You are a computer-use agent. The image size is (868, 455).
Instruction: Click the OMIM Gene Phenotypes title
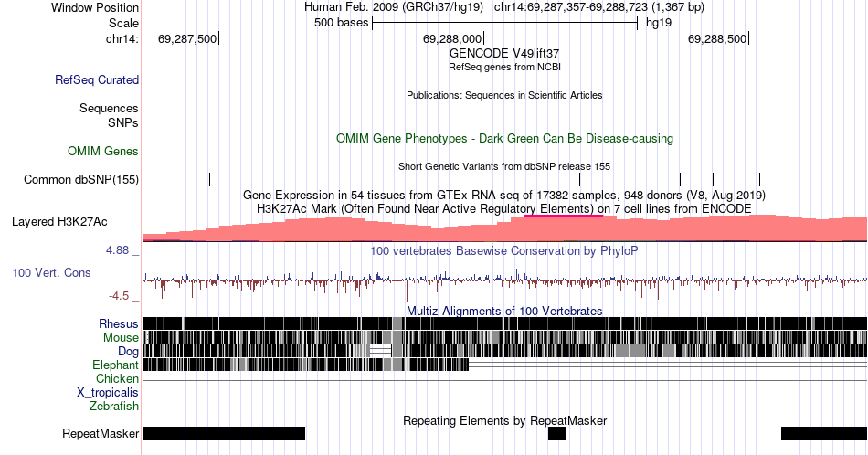coord(504,138)
